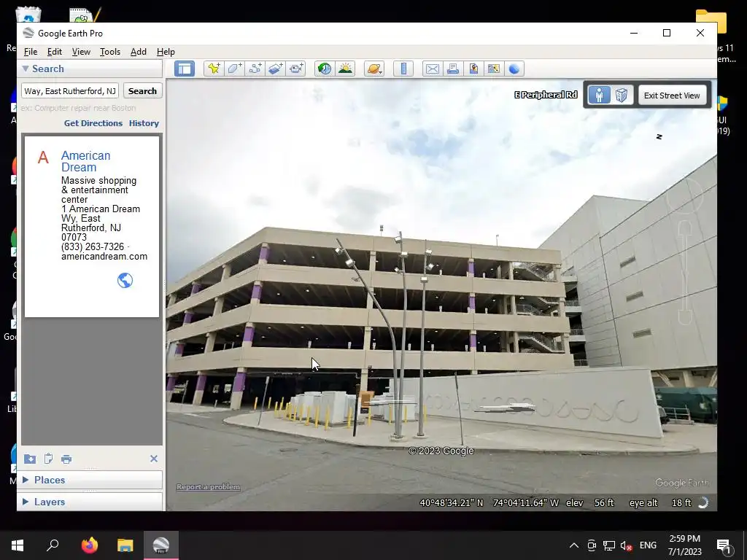Click the north compass N indicator
This screenshot has width=747, height=560.
(x=659, y=136)
